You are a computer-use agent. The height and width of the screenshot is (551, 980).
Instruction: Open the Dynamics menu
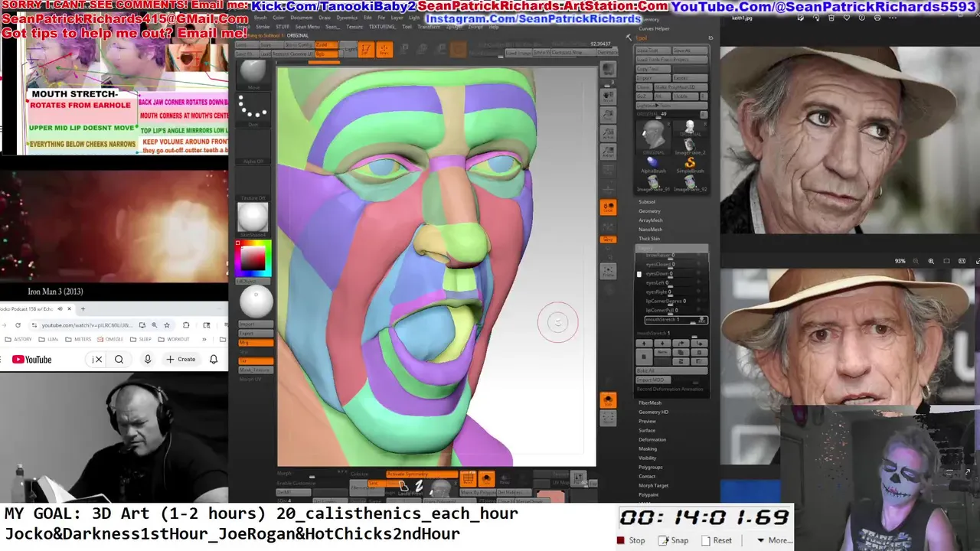click(x=347, y=17)
